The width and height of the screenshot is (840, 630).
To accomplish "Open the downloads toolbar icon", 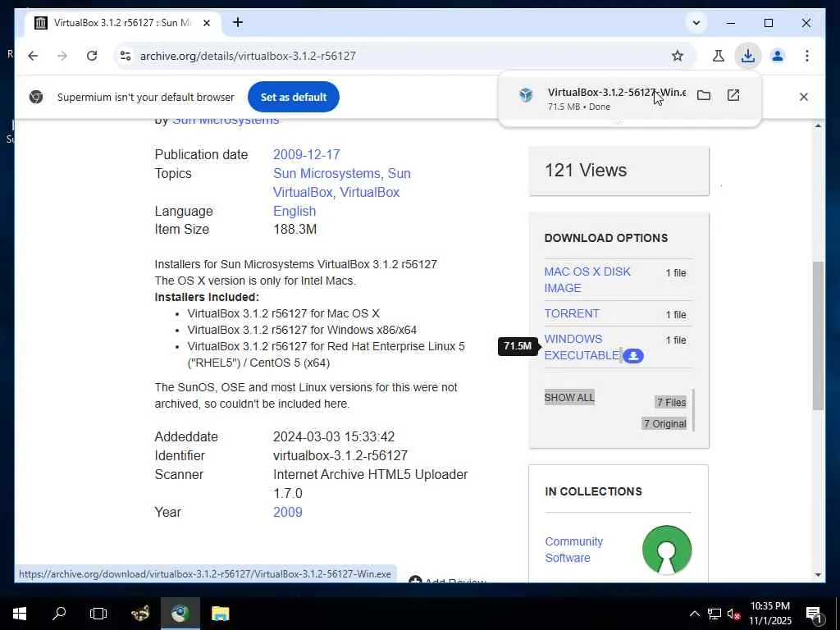I will 748,56.
